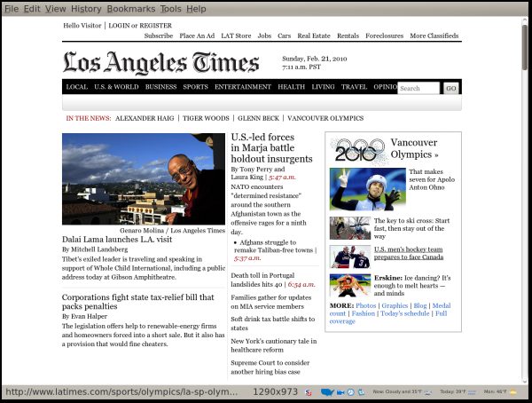Select the TRAVEL navigation tab
Screen dimensions: 532x403
pyautogui.click(x=354, y=87)
